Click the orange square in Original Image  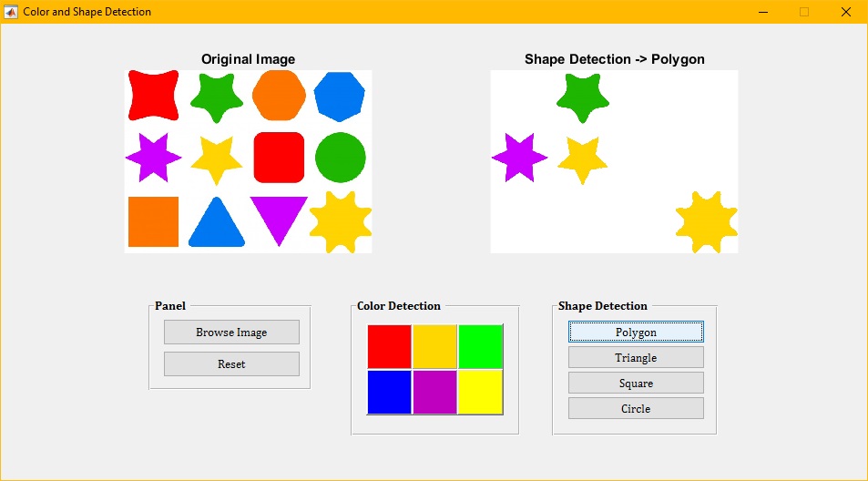point(153,221)
